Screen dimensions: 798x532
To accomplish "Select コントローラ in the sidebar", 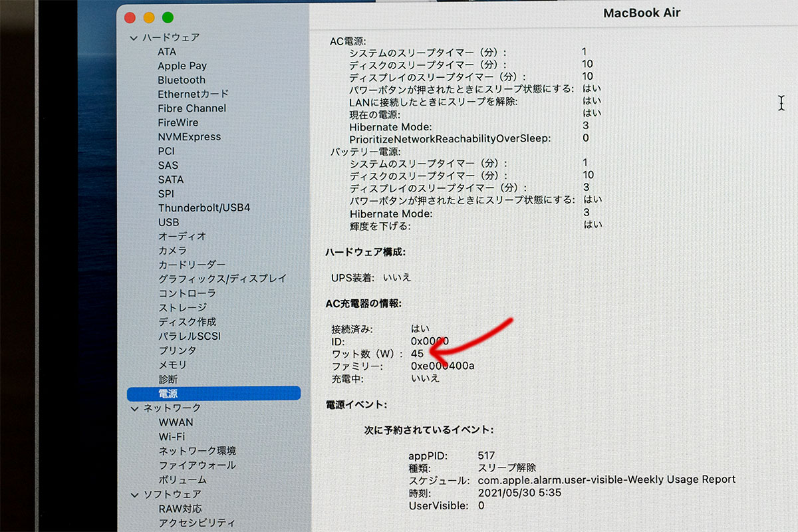I will pos(188,293).
